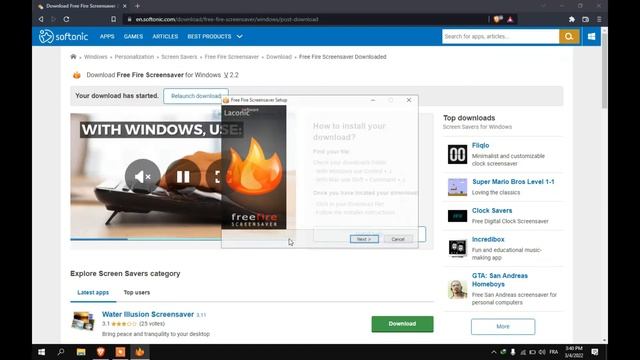Open GTA: San Andreas Homeboys link
Image resolution: width=640 pixels, height=360 pixels.
[x=500, y=280]
